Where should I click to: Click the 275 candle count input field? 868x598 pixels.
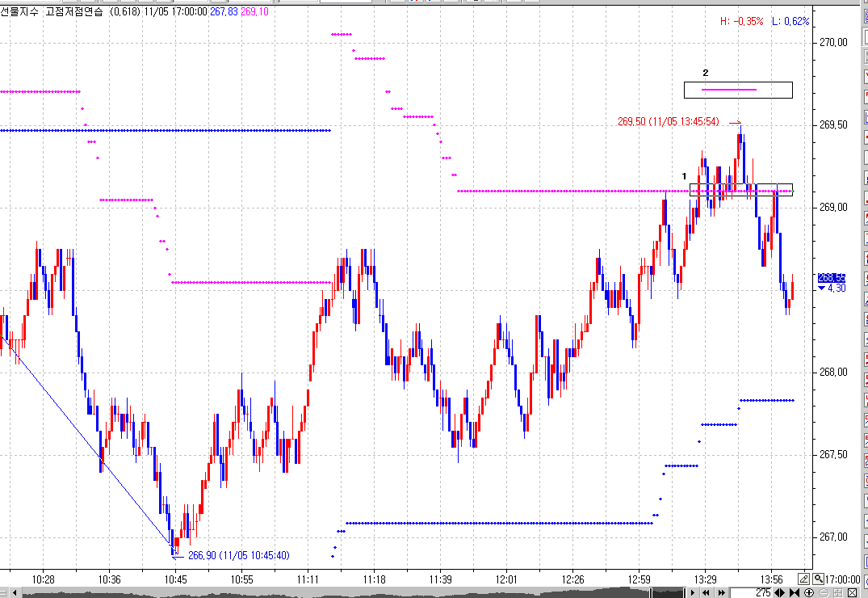pyautogui.click(x=751, y=592)
